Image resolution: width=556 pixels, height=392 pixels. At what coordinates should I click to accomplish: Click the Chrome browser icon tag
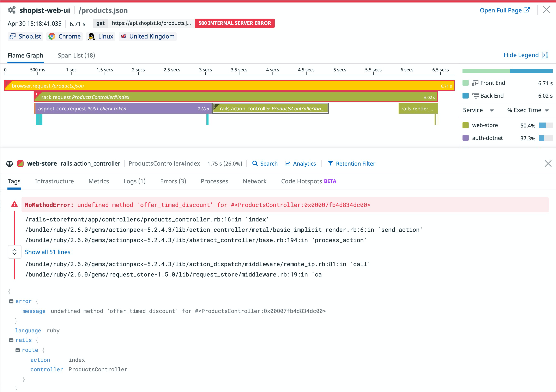52,36
